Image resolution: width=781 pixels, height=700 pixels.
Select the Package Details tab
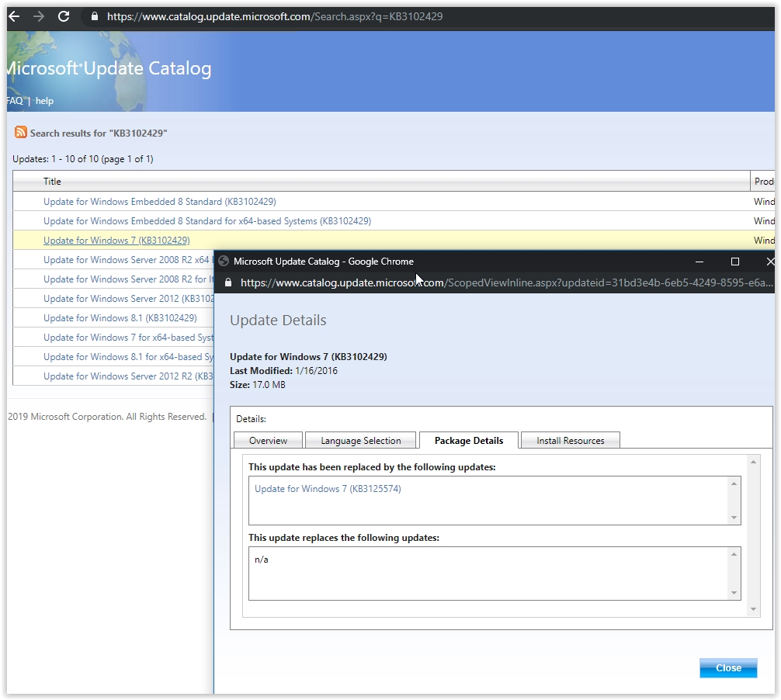click(x=469, y=441)
